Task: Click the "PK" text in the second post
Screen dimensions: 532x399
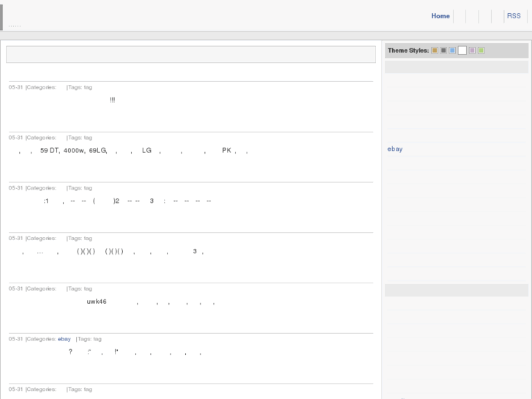Action: pos(227,150)
